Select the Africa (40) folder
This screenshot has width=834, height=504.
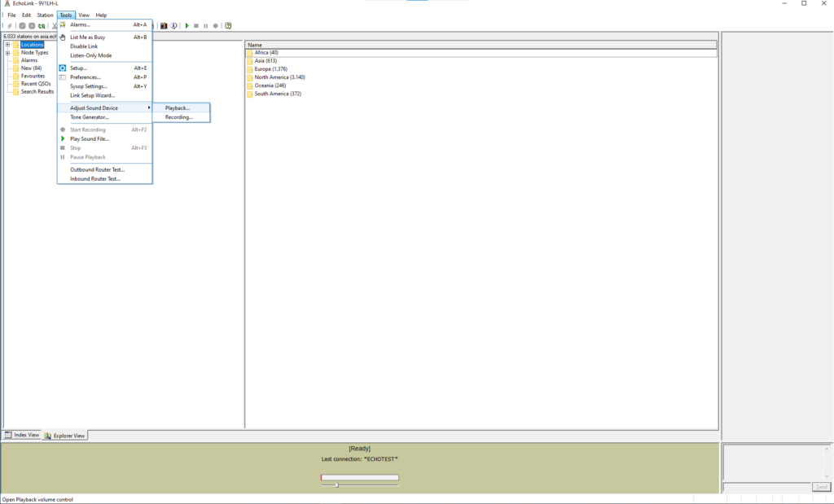coord(266,53)
